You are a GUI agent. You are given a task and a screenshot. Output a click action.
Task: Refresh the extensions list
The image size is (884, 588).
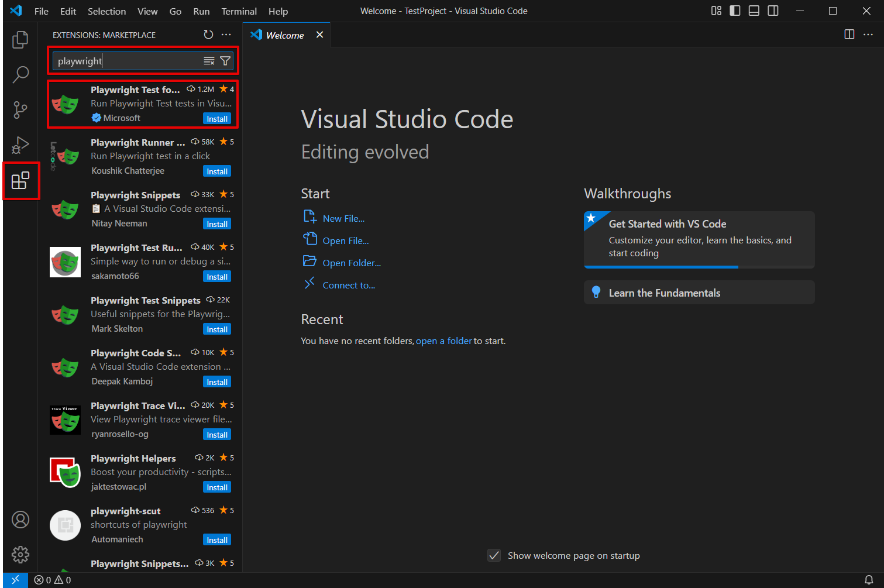pos(208,35)
